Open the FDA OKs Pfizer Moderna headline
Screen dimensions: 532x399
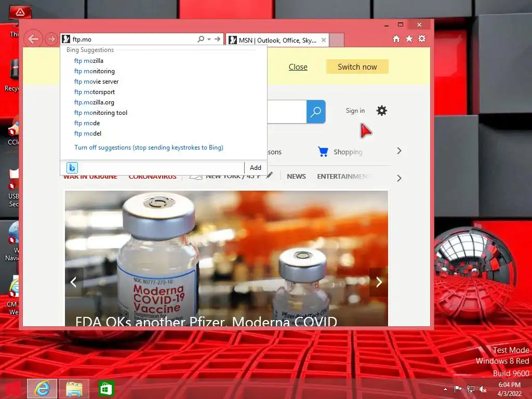pos(206,321)
